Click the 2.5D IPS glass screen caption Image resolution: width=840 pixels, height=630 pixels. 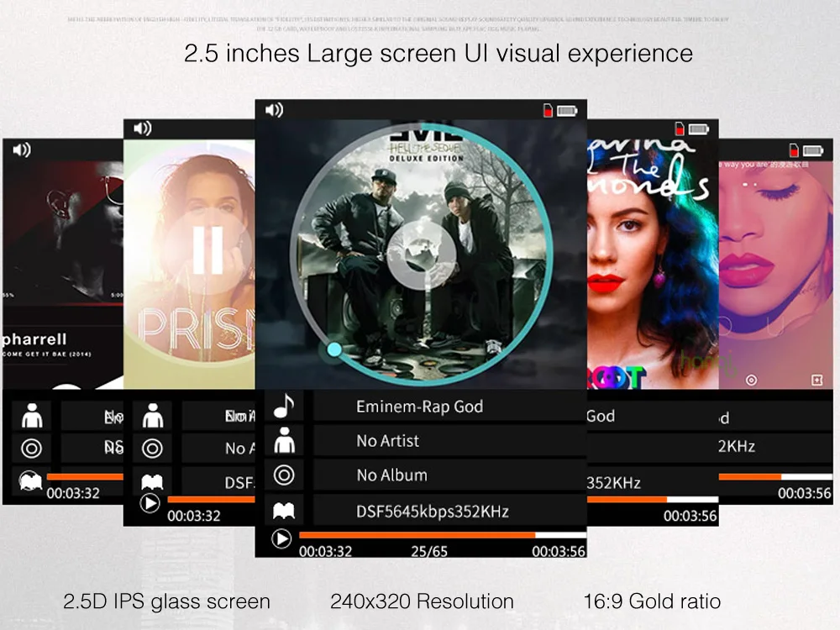click(x=166, y=601)
